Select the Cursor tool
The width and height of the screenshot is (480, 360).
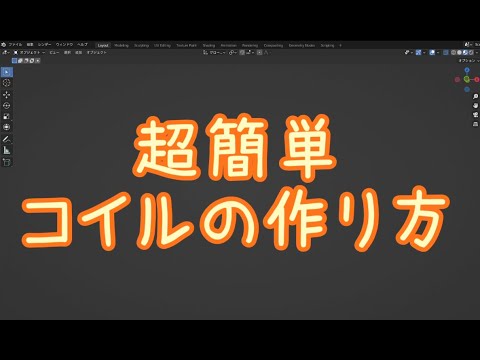pyautogui.click(x=7, y=83)
